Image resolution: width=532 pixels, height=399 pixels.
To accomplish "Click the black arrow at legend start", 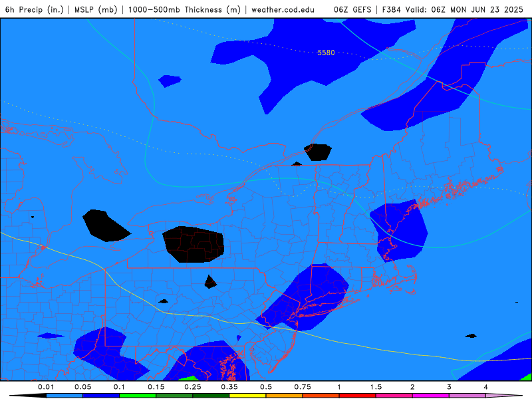I will [x=28, y=396].
